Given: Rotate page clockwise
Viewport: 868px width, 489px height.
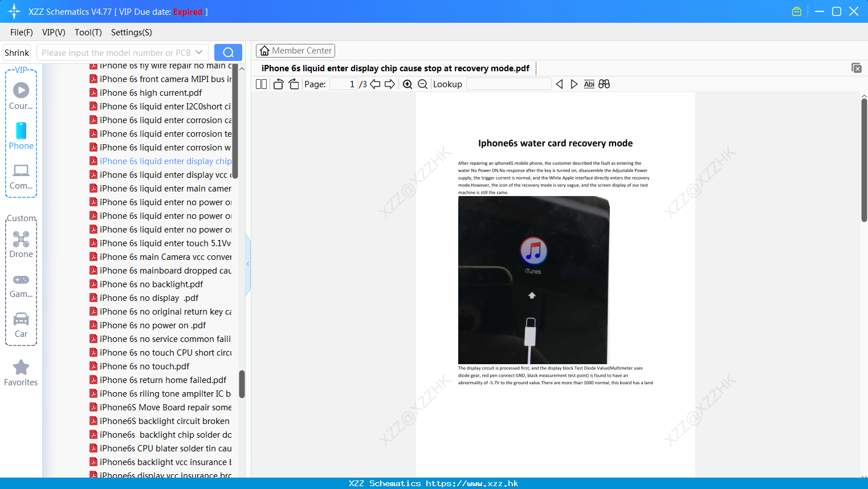Looking at the screenshot, I should click(x=294, y=84).
